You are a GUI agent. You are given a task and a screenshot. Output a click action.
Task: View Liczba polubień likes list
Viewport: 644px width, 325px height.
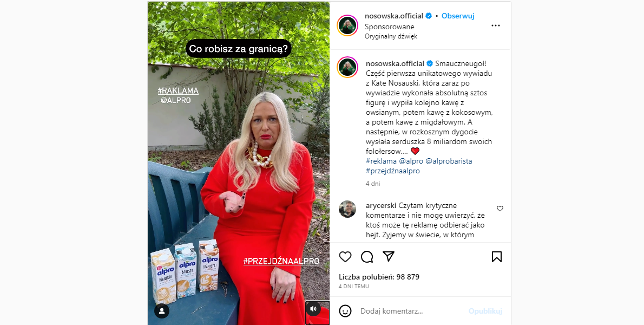pyautogui.click(x=379, y=277)
